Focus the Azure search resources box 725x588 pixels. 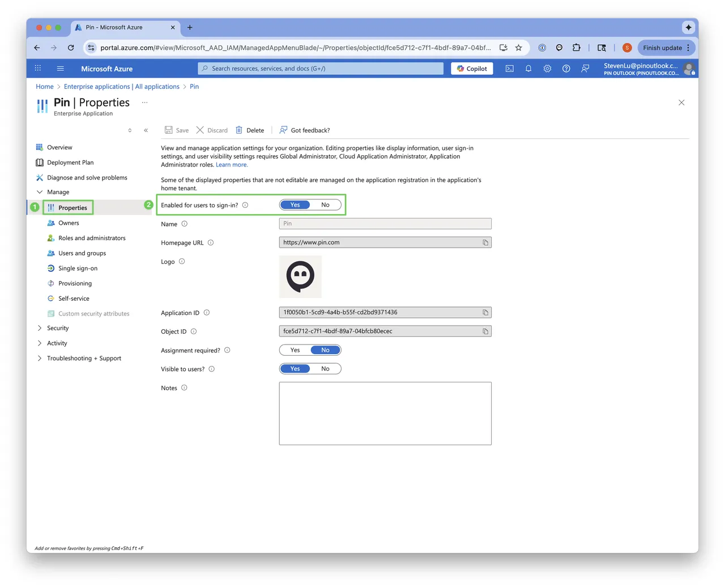click(x=321, y=69)
